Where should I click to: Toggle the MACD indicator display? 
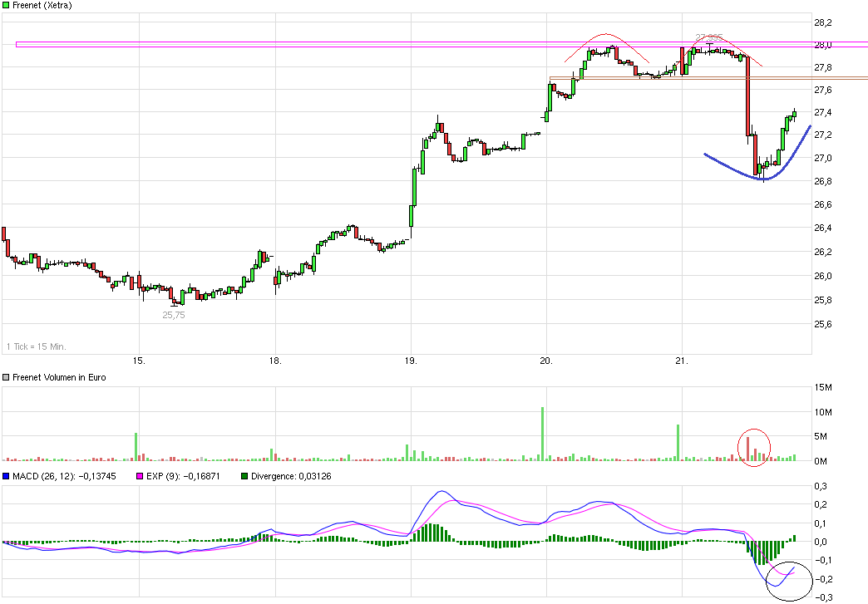click(6, 476)
